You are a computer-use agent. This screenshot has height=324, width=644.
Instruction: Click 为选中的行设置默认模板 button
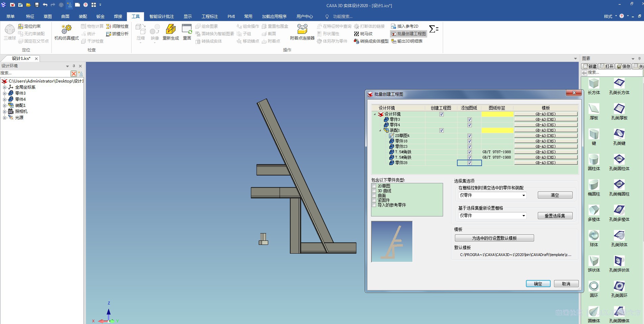(494, 238)
